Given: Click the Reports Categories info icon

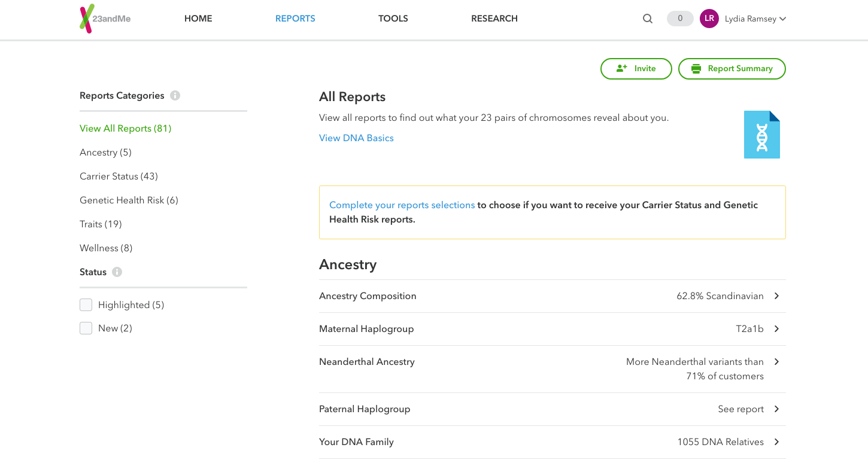Looking at the screenshot, I should tap(175, 96).
